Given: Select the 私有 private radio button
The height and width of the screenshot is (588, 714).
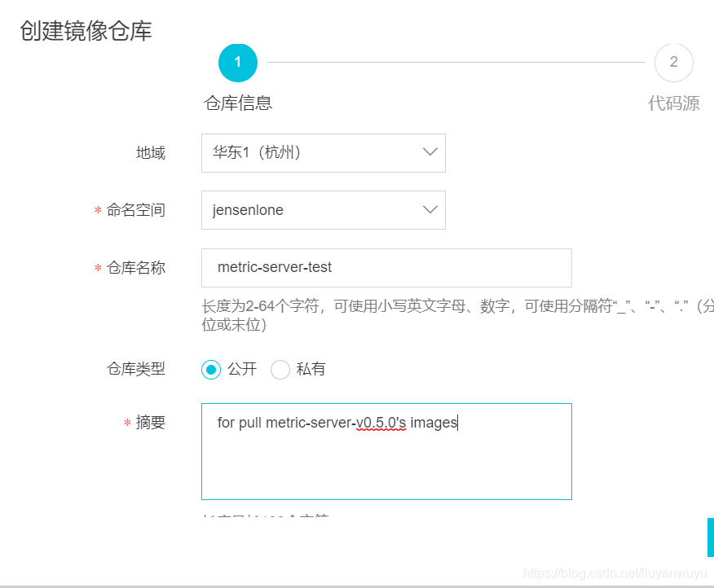Looking at the screenshot, I should (x=280, y=370).
